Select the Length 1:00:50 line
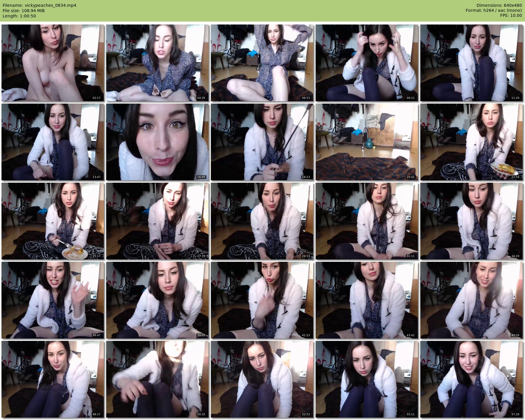The height and width of the screenshot is (420, 525). point(19,16)
